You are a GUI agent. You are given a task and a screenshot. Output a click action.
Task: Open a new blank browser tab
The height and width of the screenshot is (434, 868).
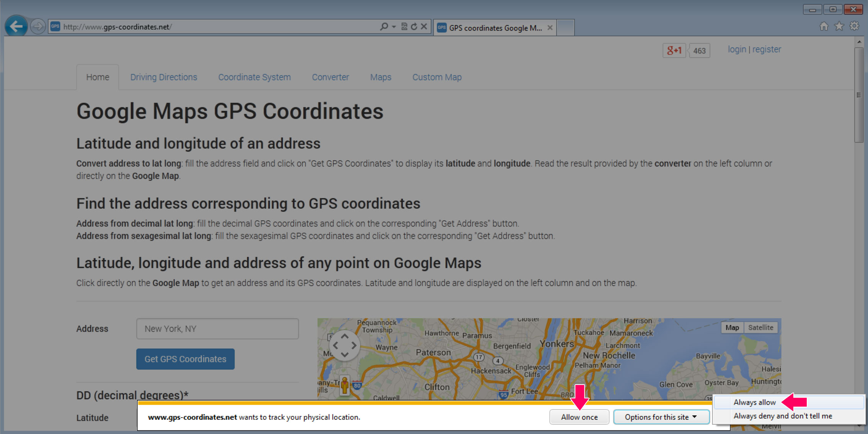point(565,28)
